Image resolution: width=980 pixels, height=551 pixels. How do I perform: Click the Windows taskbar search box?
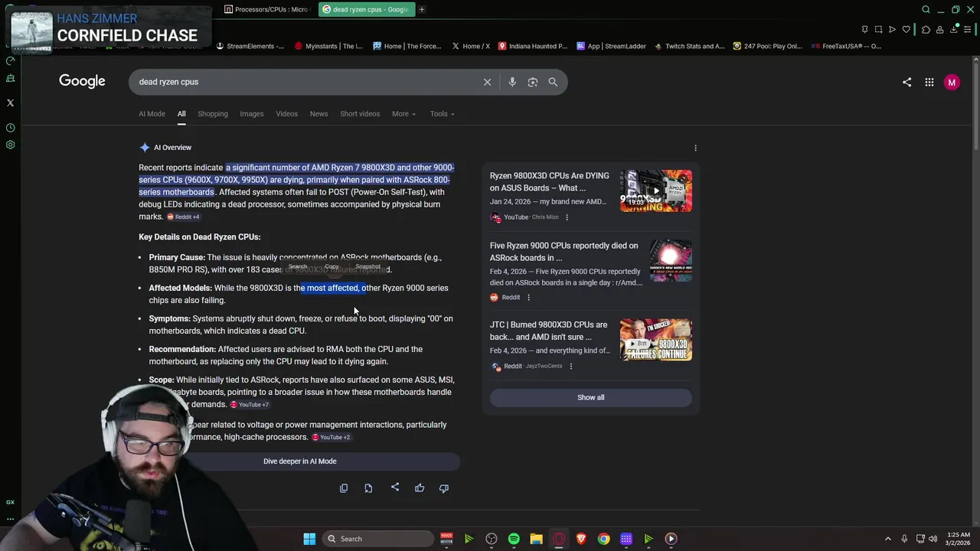coord(378,539)
